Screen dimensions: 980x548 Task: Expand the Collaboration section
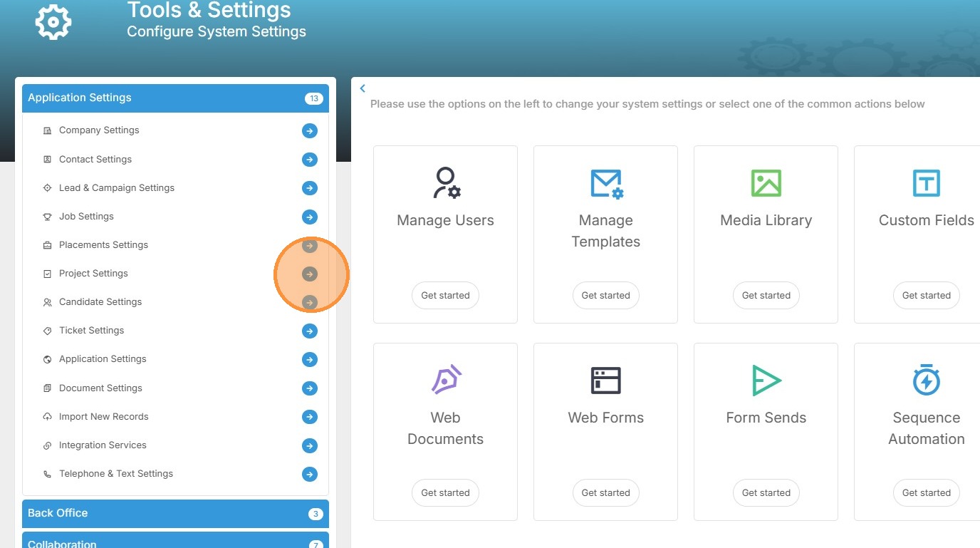pos(175,542)
